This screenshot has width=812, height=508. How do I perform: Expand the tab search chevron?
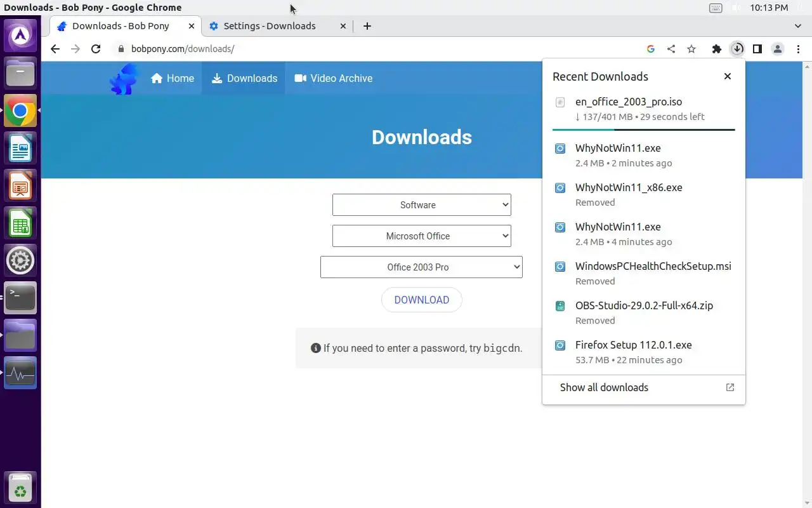(x=798, y=26)
